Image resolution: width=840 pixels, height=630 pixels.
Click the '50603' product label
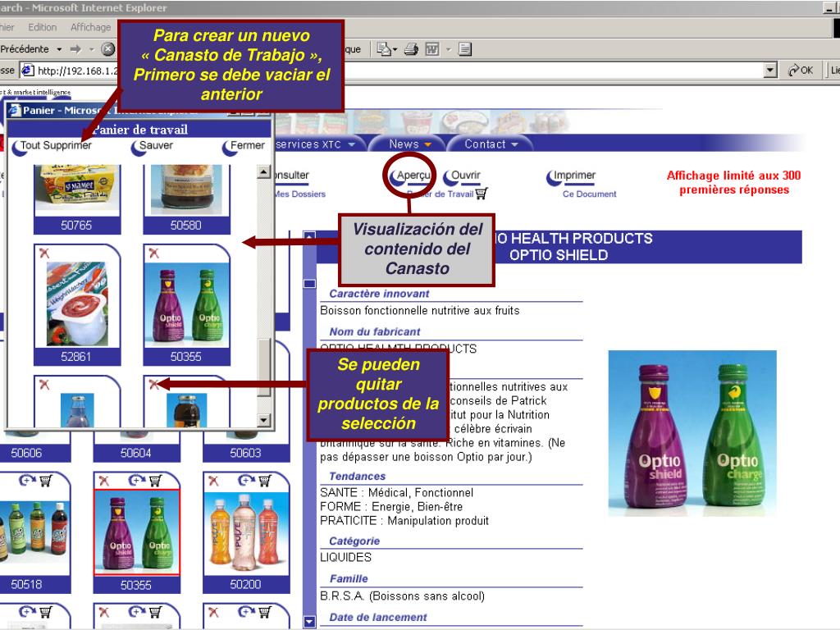[x=245, y=453]
